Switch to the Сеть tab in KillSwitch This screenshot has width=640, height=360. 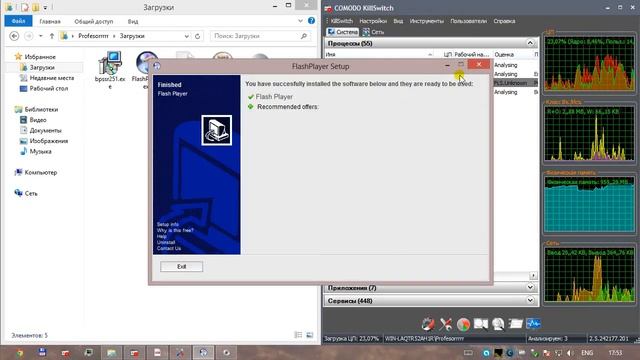point(373,32)
